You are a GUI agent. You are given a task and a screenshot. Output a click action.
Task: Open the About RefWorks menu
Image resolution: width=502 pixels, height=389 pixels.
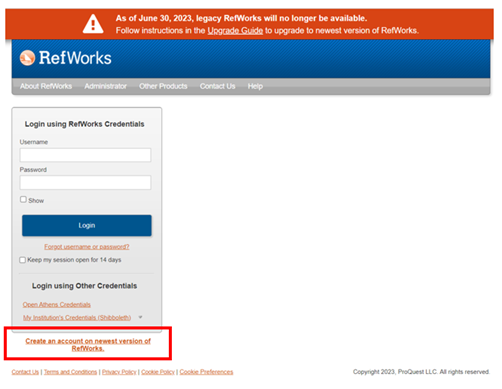click(46, 86)
